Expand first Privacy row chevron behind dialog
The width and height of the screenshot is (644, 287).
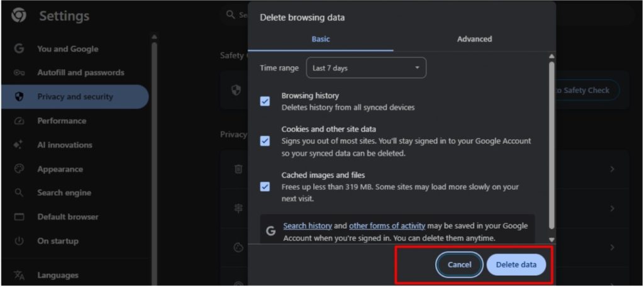tap(612, 169)
